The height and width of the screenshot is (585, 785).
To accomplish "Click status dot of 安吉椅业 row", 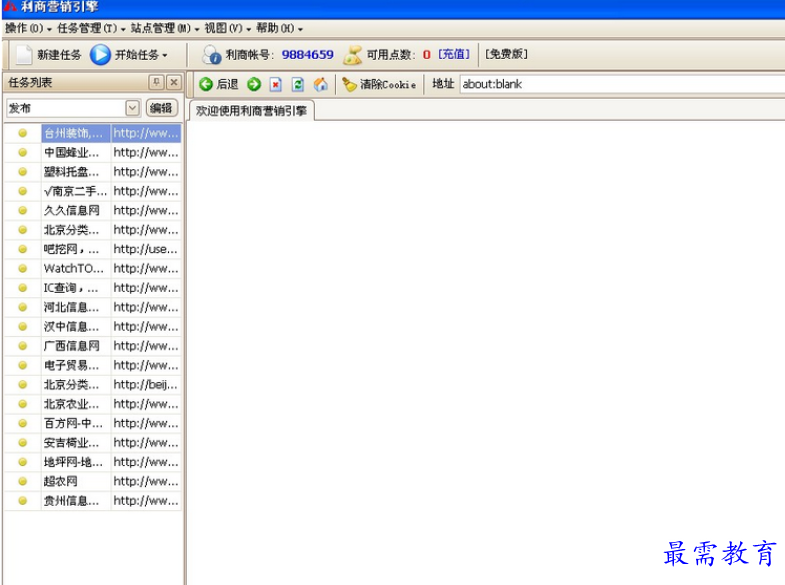I will (23, 443).
